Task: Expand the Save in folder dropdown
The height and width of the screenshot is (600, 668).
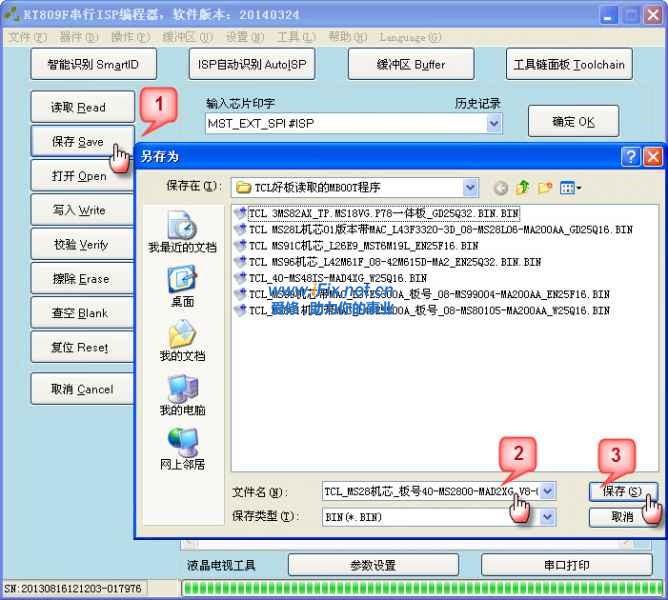Action: tap(470, 187)
